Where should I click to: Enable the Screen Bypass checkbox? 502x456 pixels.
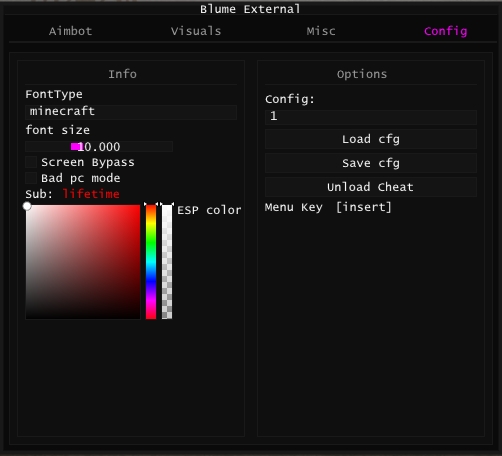tap(31, 162)
